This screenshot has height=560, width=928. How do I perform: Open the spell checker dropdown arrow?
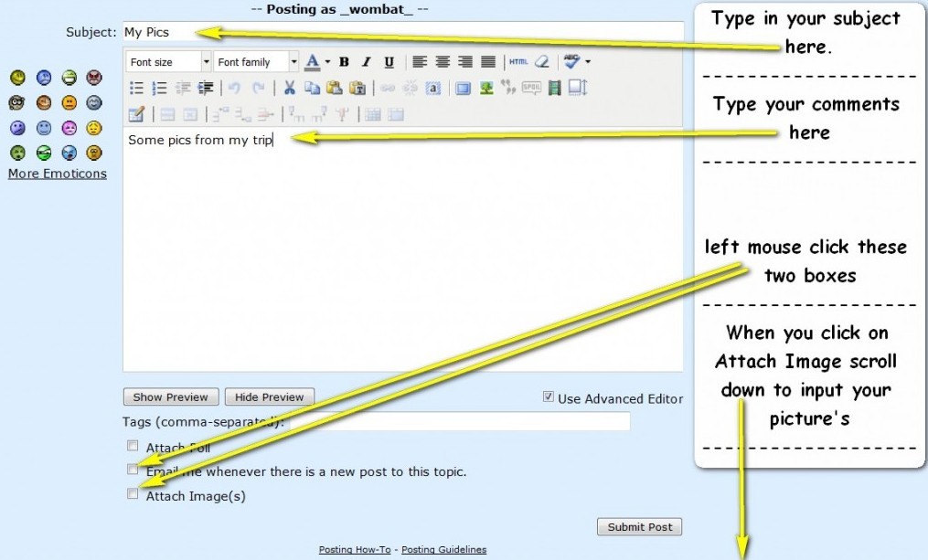(588, 62)
